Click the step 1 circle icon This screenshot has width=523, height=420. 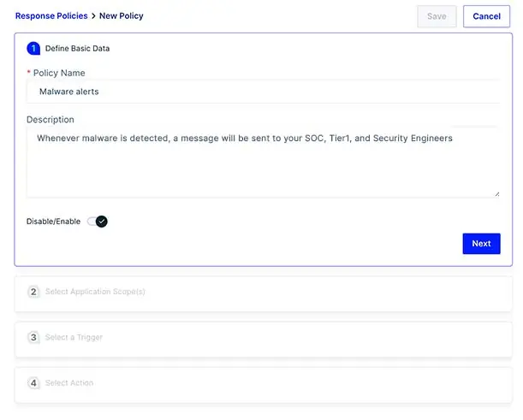pyautogui.click(x=33, y=49)
